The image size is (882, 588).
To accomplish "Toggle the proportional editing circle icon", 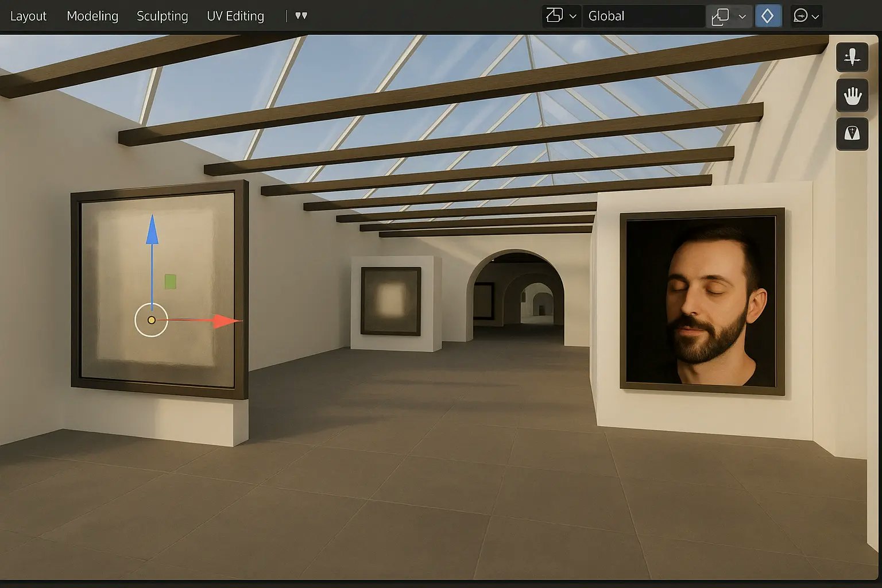I will pos(800,16).
